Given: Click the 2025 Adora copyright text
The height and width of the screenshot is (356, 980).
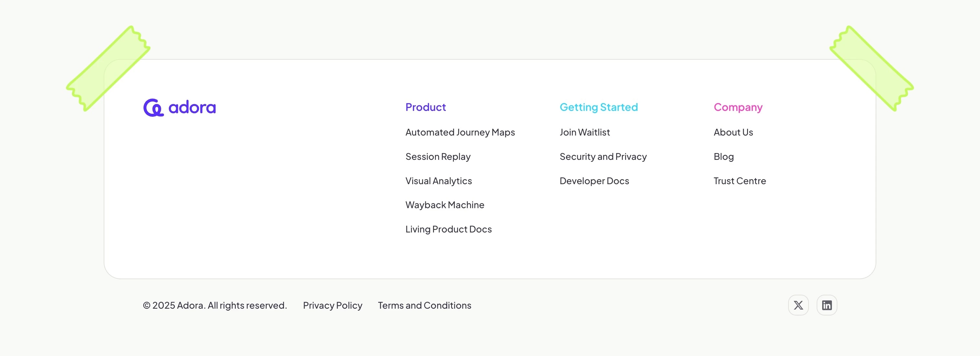Looking at the screenshot, I should click(215, 305).
